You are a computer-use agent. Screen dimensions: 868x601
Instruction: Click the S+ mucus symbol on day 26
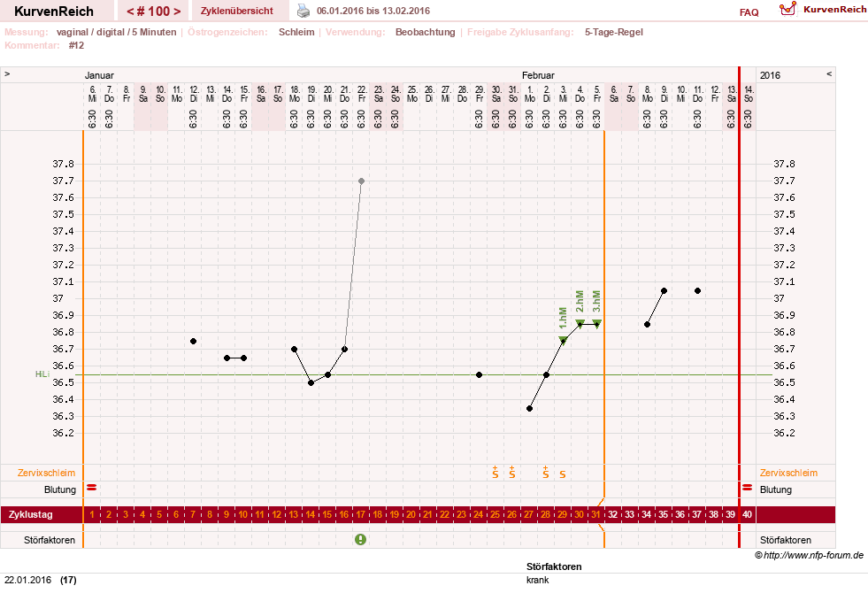point(512,473)
